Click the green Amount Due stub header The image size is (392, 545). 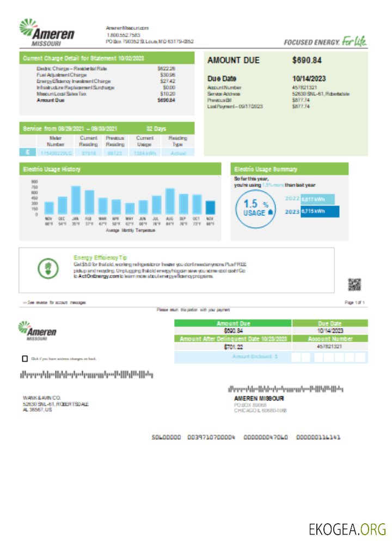(x=232, y=323)
